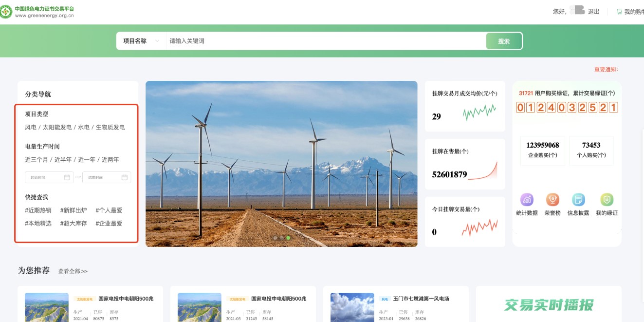
Task: Select 近三个月 production time
Action: click(37, 160)
